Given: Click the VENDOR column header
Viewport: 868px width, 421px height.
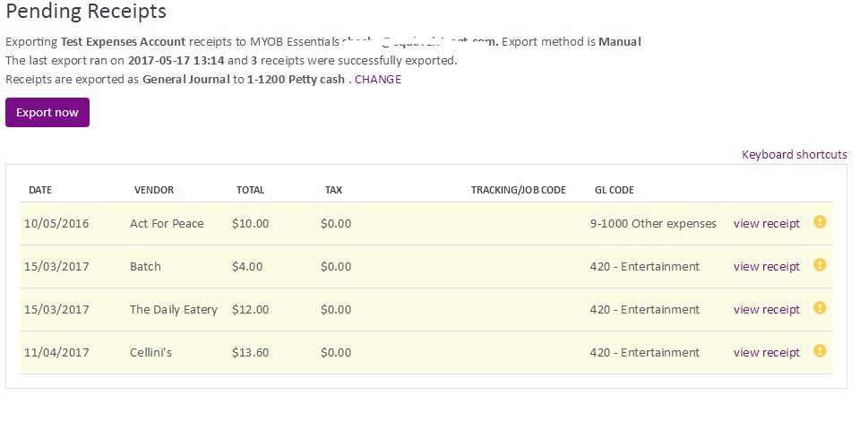Looking at the screenshot, I should 154,190.
